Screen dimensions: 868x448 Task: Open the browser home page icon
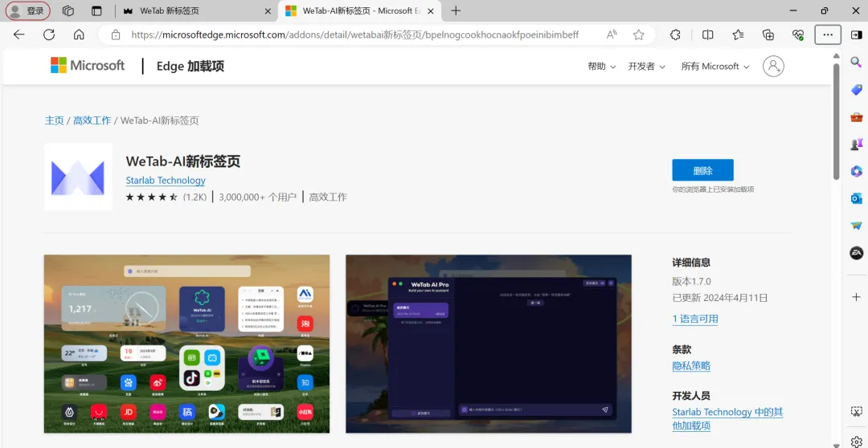click(x=79, y=35)
